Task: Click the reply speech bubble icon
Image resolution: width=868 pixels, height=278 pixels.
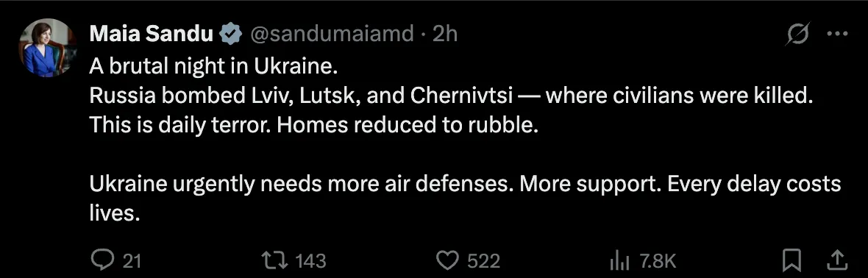Action: point(102,259)
